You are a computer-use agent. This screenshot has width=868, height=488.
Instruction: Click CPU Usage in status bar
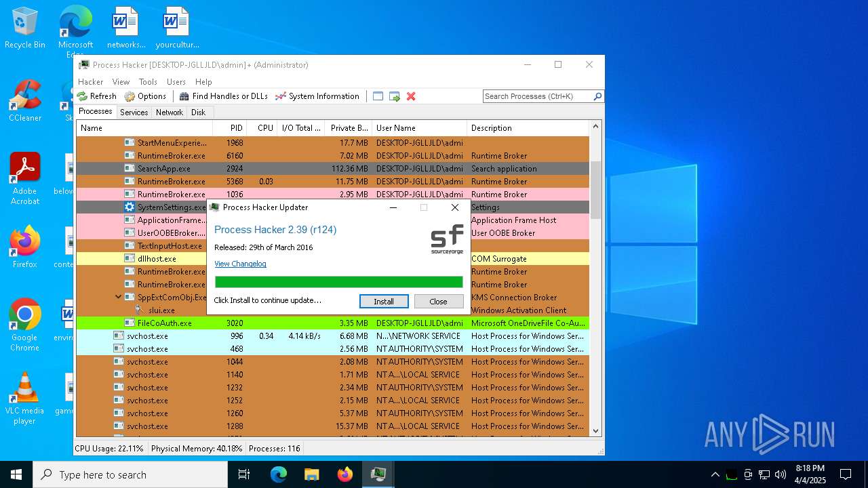pos(109,449)
